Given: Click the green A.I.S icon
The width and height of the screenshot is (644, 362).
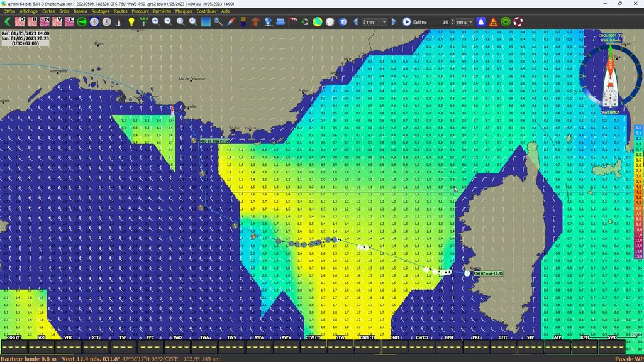Looking at the screenshot, I should [x=143, y=22].
